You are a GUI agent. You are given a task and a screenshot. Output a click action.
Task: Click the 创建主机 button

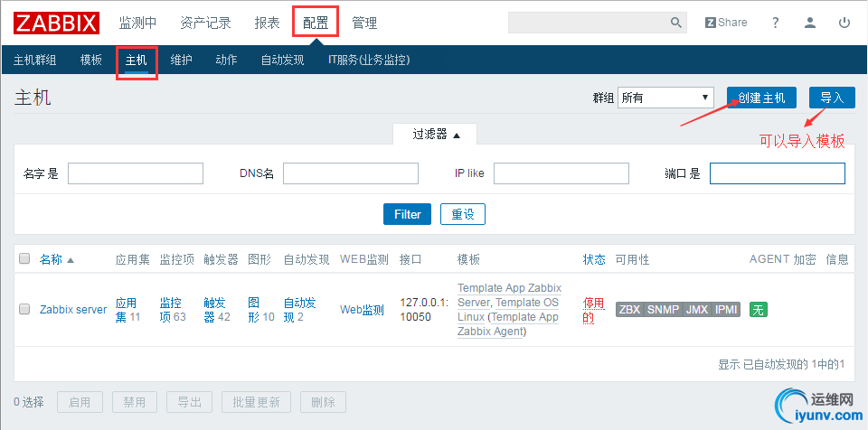(x=761, y=98)
